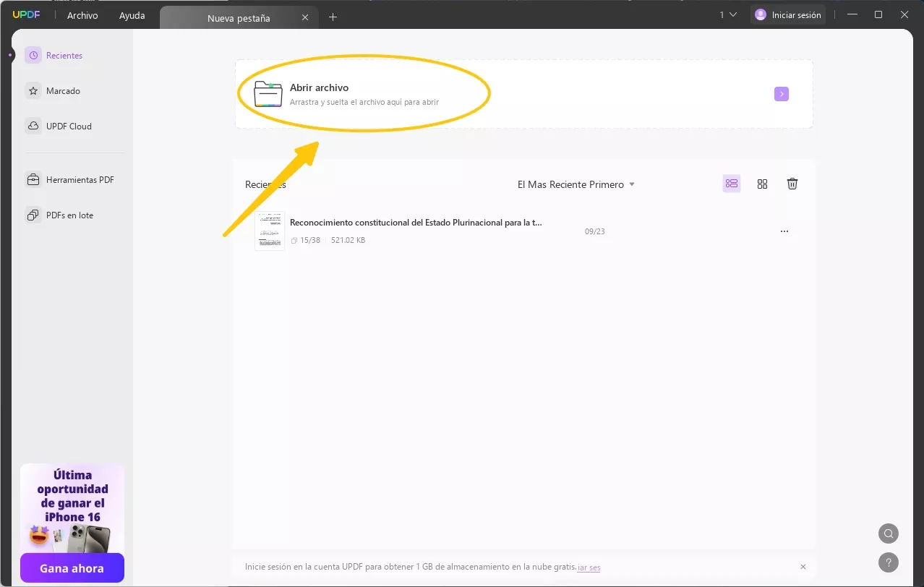Click 521.02 KB file size
Screen dimensions: 924x587
click(348, 240)
